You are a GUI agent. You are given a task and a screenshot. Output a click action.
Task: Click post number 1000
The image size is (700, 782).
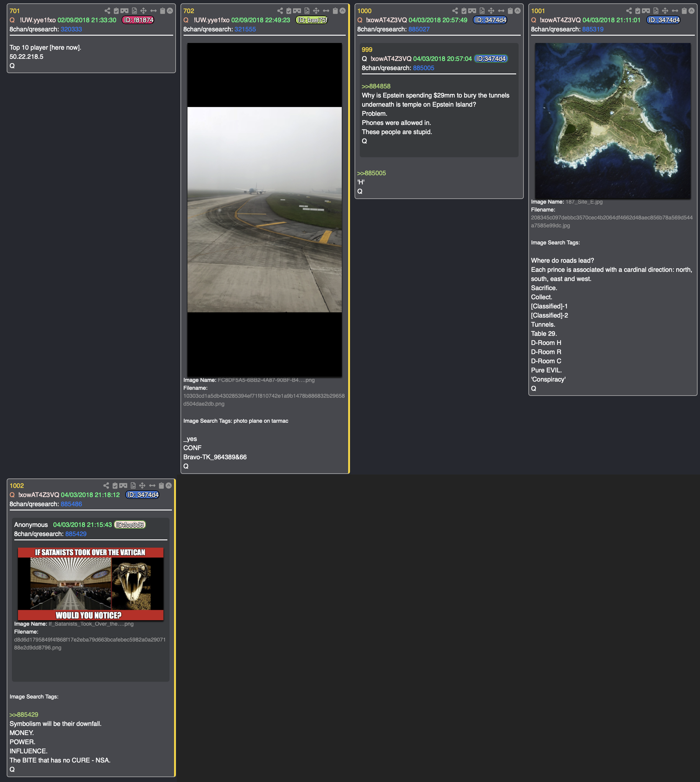coord(364,11)
